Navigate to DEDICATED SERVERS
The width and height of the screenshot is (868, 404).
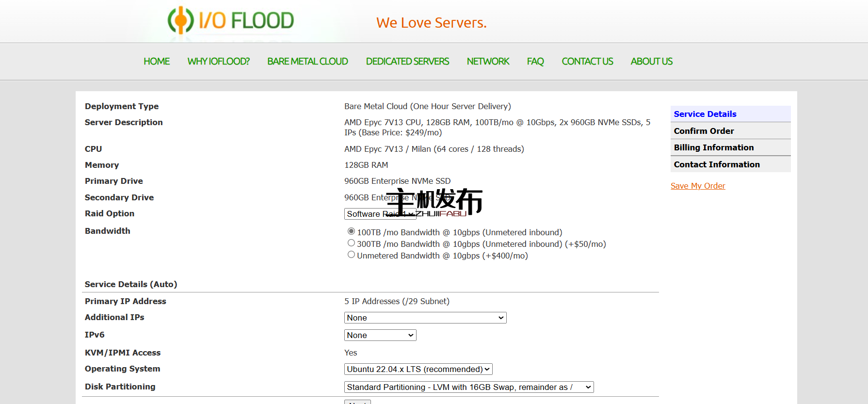(x=407, y=62)
